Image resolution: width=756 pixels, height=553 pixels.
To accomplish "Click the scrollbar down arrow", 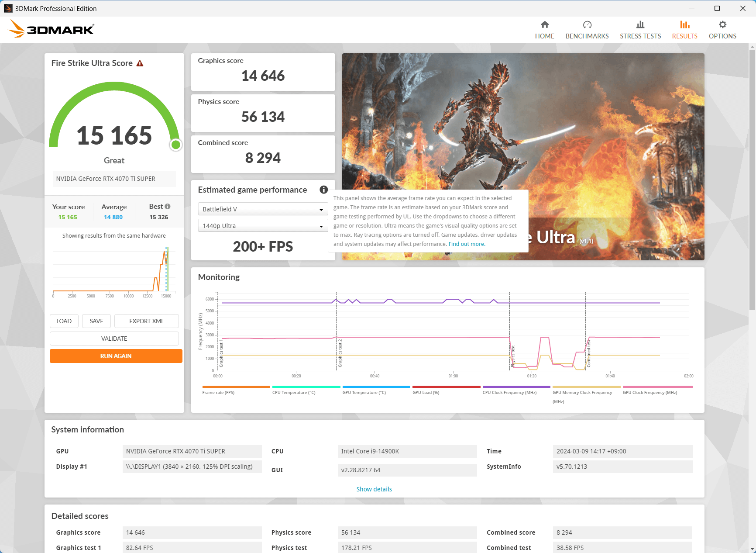I will tap(752, 549).
